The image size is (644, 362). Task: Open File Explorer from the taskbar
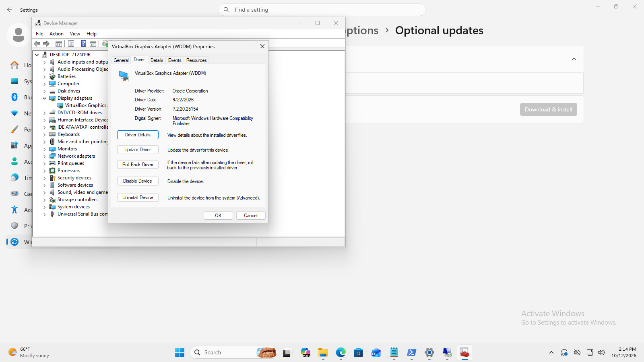coord(323,352)
